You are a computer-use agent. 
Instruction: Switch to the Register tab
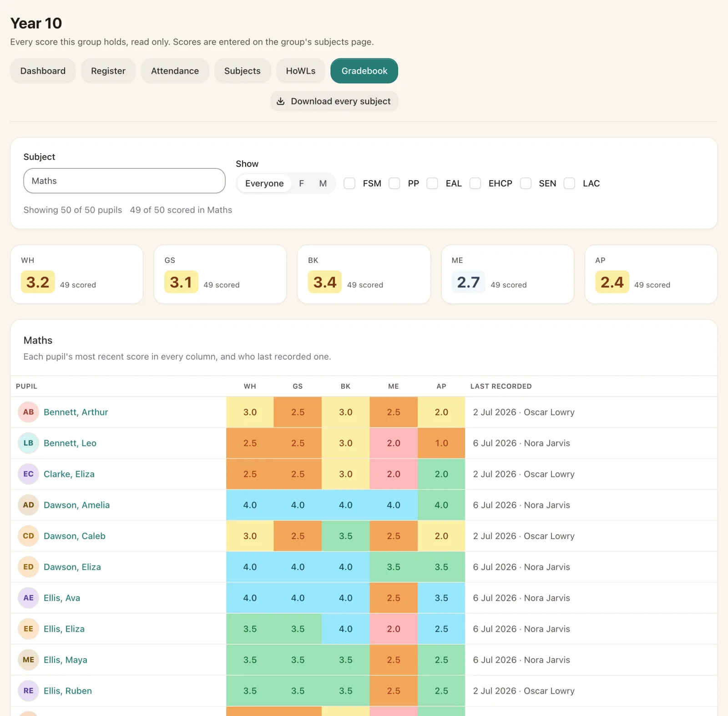pyautogui.click(x=108, y=71)
